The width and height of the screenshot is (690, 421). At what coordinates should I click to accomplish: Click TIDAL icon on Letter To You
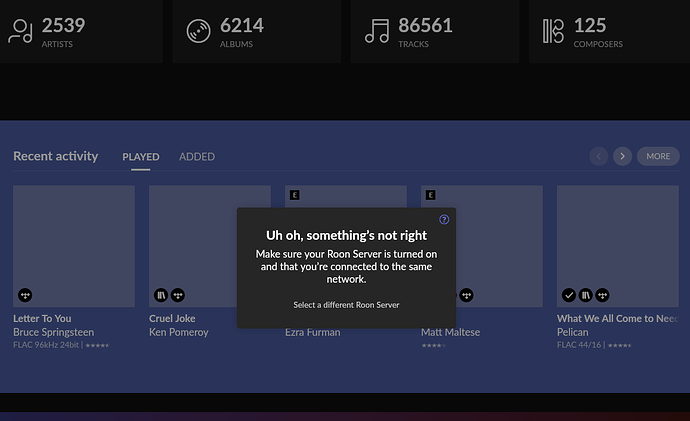(x=25, y=295)
